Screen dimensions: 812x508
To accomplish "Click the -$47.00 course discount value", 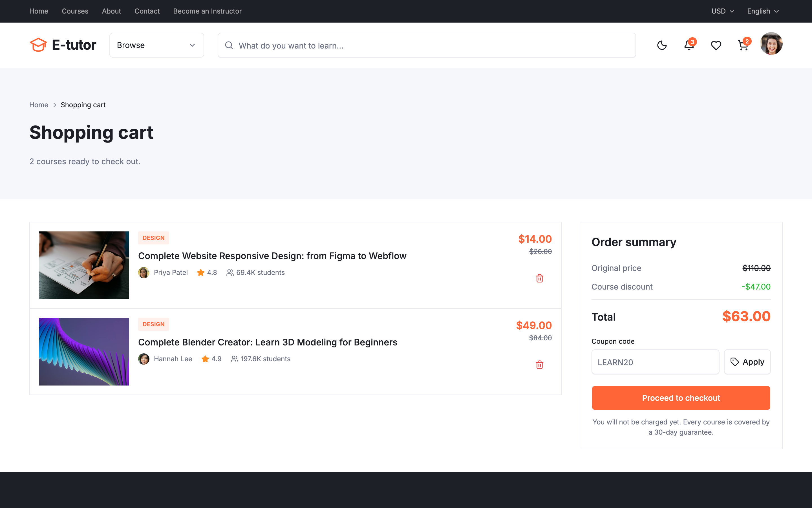I will [x=756, y=286].
